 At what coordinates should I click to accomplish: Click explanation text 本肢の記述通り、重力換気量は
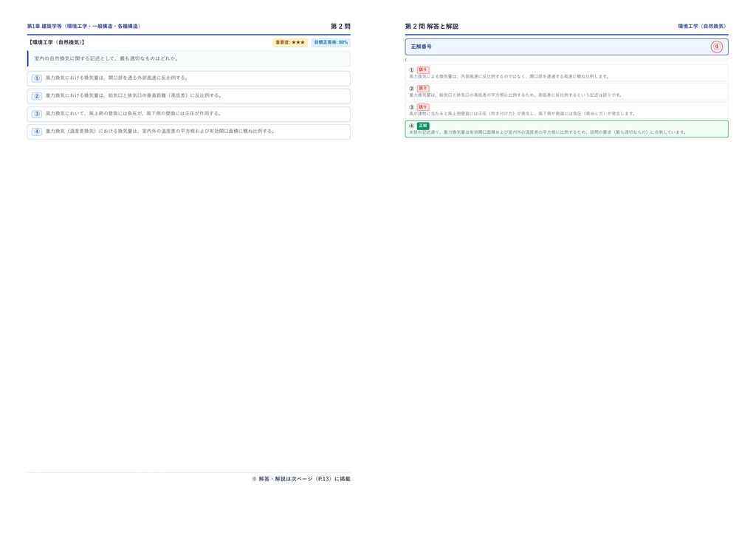[x=548, y=132]
